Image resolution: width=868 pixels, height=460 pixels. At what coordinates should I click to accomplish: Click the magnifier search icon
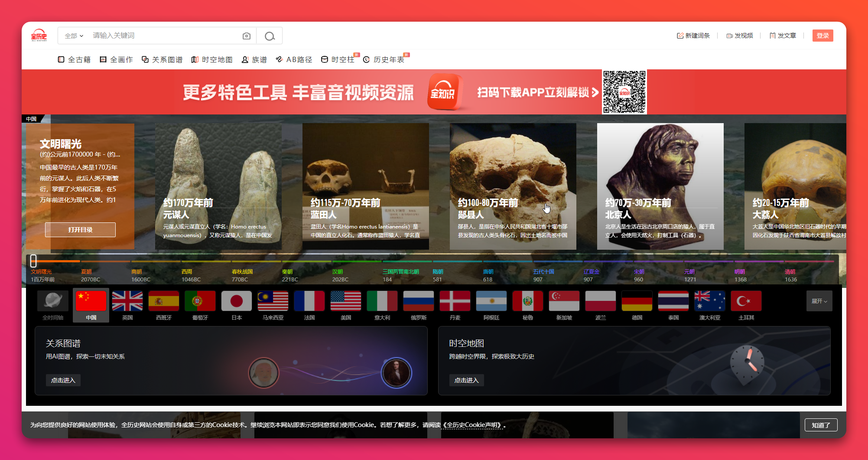pyautogui.click(x=270, y=36)
